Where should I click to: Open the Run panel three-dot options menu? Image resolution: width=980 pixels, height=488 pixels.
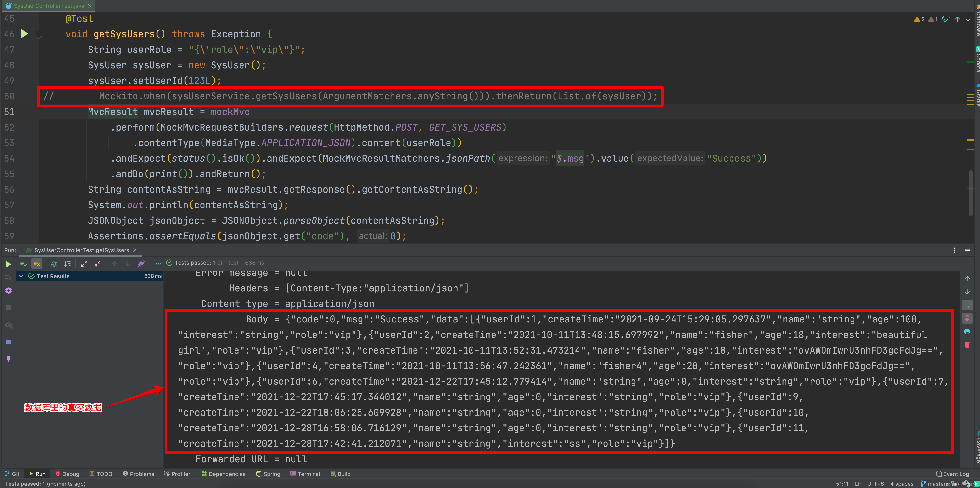click(x=954, y=250)
